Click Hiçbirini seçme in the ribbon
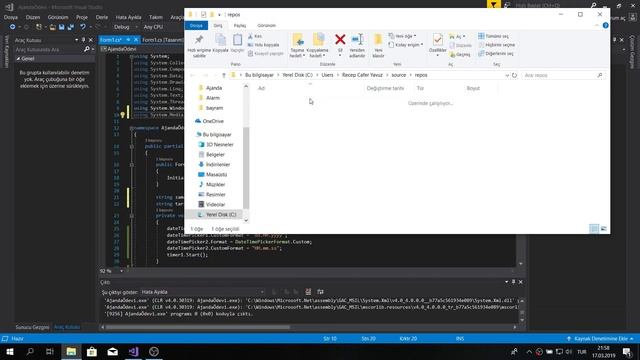The width and height of the screenshot is (640, 360). 497,45
